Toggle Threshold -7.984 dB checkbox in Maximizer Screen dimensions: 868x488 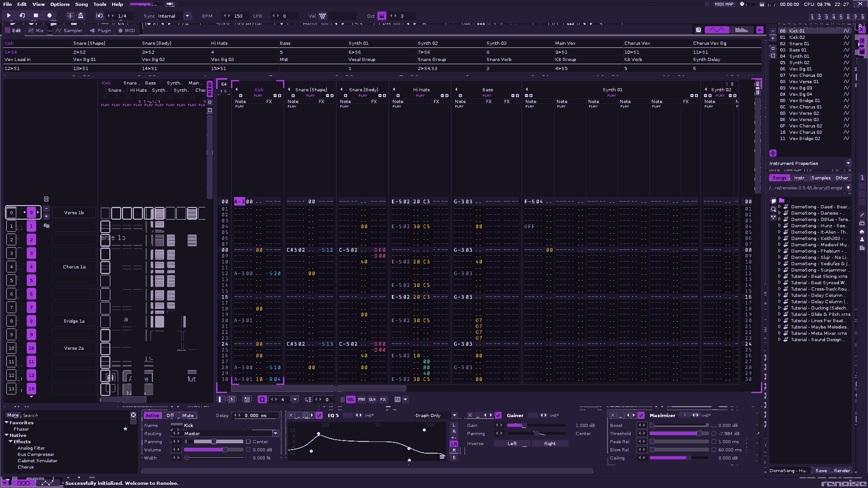[714, 434]
